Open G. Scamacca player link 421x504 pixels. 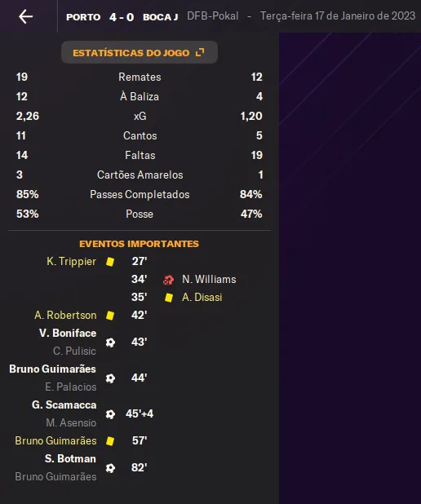[x=64, y=405]
